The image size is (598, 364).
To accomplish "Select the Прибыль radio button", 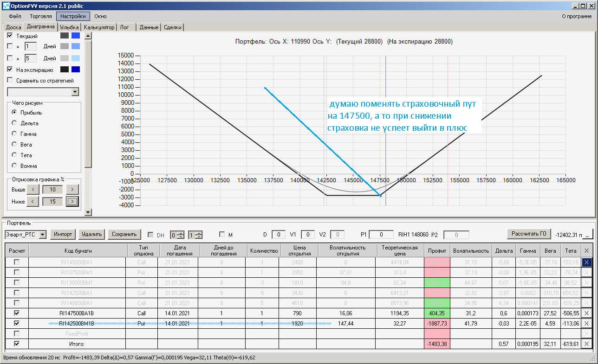I will tap(14, 113).
